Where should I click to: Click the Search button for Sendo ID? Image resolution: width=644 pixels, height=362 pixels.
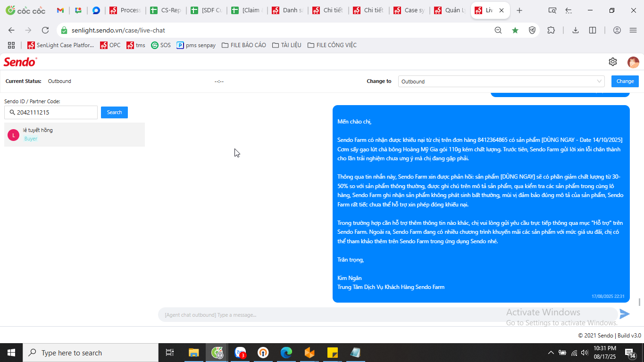(114, 112)
